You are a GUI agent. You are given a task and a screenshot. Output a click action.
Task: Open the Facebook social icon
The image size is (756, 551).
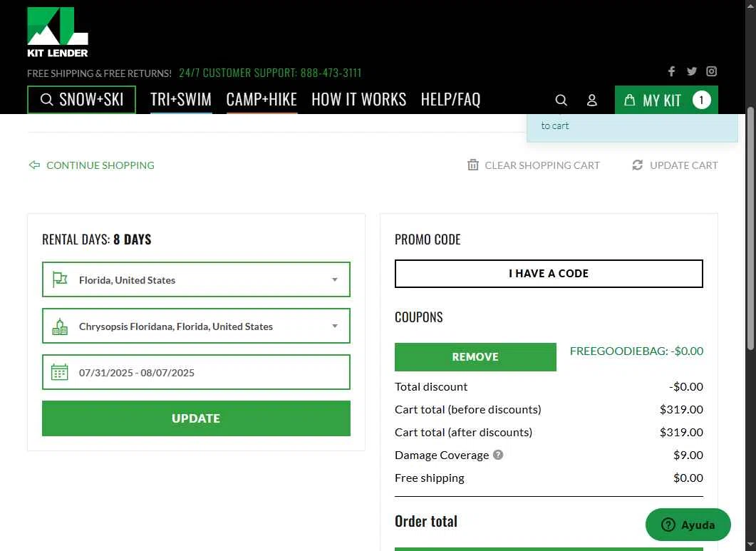click(672, 71)
